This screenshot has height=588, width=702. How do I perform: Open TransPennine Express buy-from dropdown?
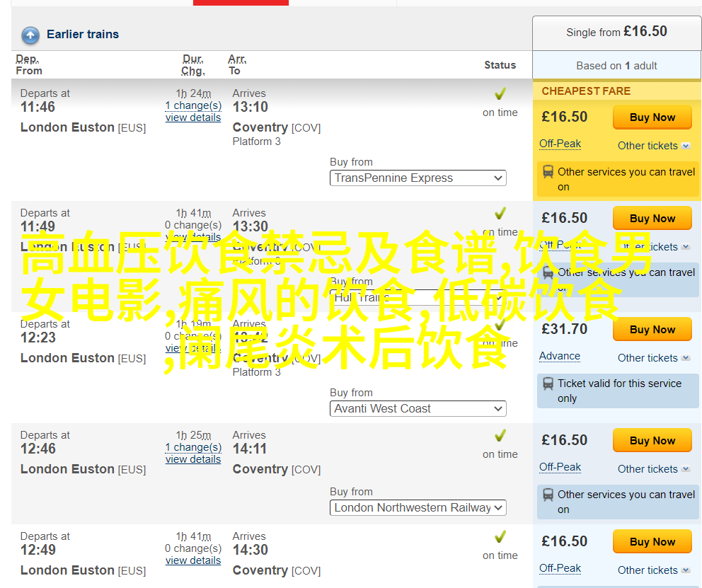pos(418,178)
